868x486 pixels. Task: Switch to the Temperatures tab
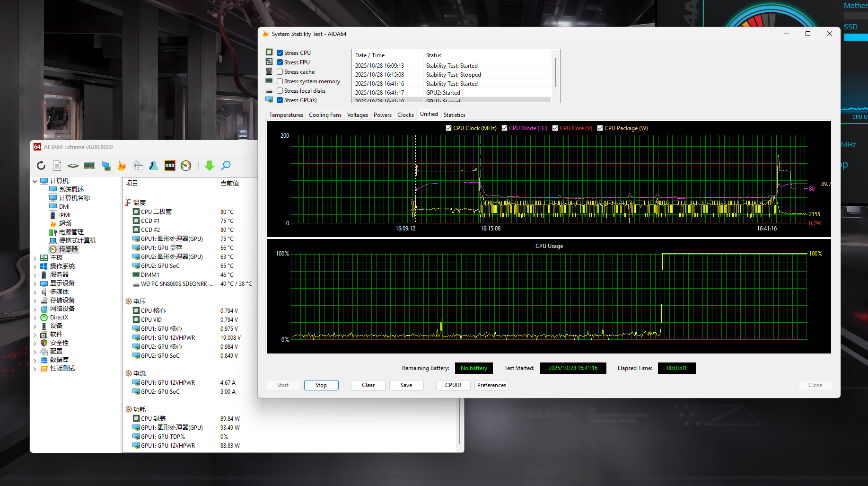point(286,115)
